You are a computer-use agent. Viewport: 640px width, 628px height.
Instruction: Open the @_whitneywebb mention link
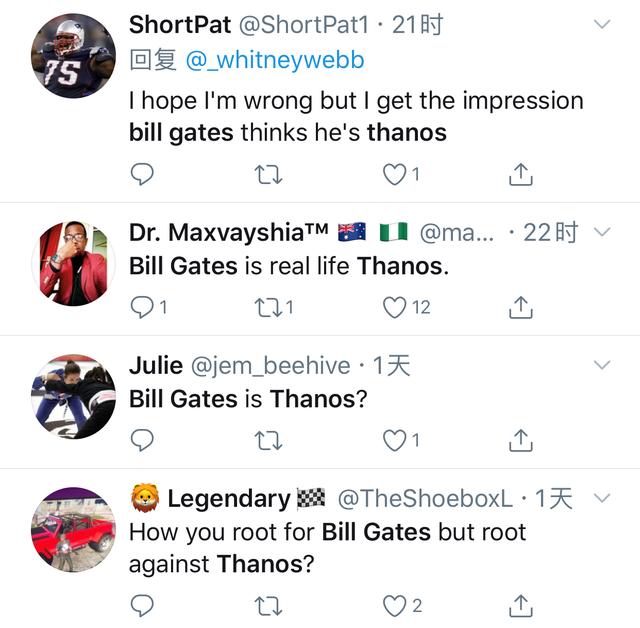point(275,60)
